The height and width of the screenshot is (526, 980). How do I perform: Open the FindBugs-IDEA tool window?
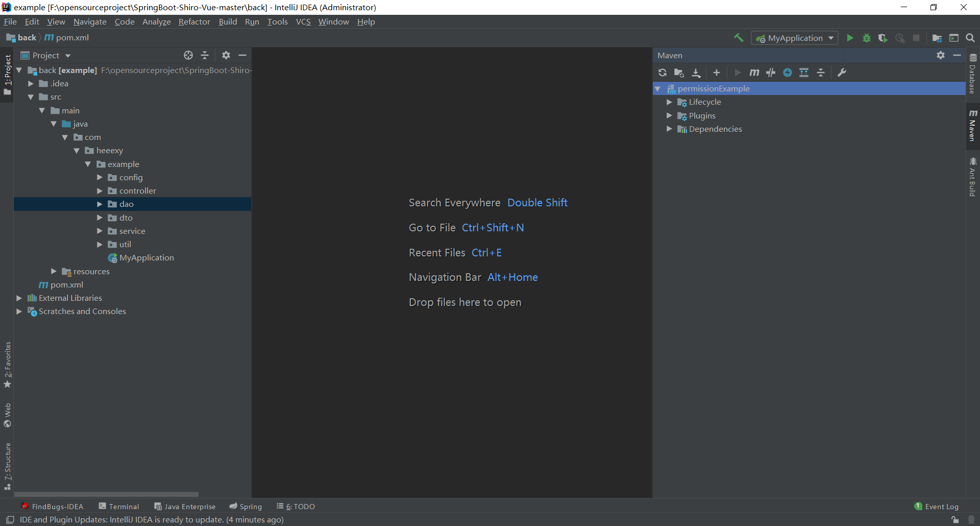(x=52, y=506)
